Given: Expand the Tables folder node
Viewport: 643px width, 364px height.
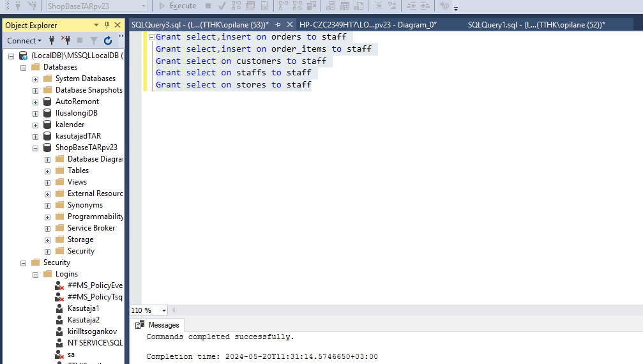Looking at the screenshot, I should click(47, 171).
